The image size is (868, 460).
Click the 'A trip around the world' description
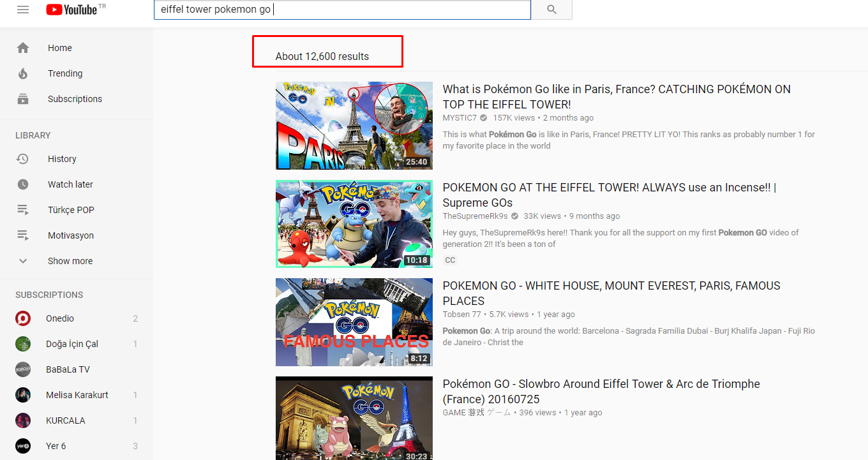click(x=629, y=337)
